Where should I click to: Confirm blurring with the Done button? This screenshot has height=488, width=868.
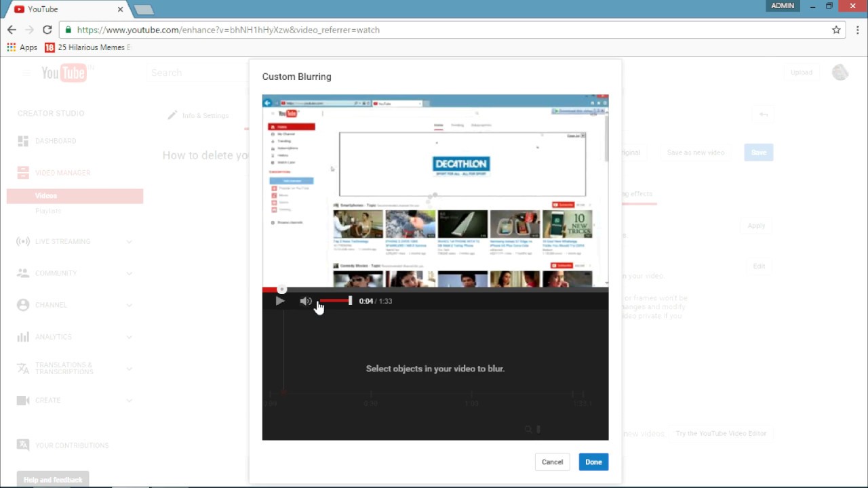tap(593, 462)
